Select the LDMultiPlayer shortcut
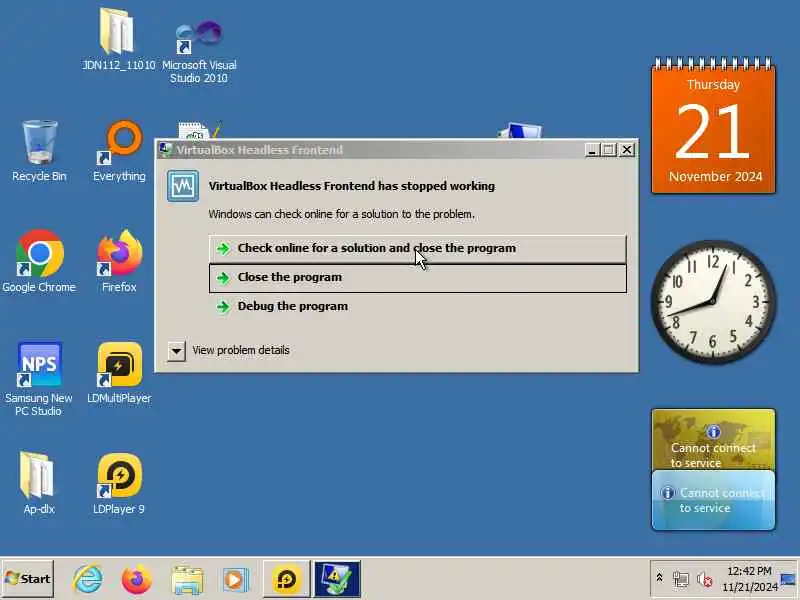This screenshot has height=600, width=800. pos(119,365)
